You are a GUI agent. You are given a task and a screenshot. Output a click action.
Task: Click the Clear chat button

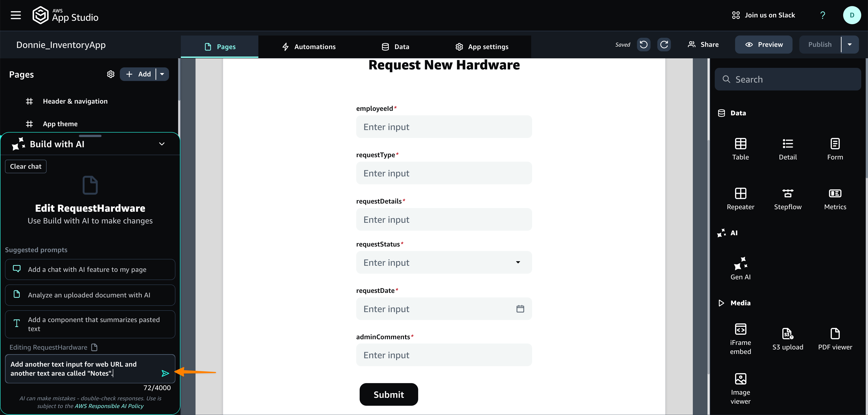point(26,166)
